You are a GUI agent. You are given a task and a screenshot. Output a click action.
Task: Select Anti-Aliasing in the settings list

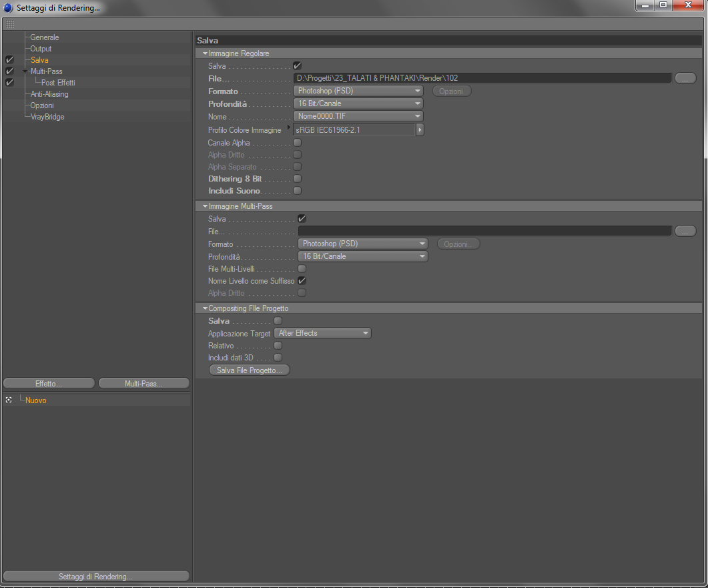(x=49, y=94)
